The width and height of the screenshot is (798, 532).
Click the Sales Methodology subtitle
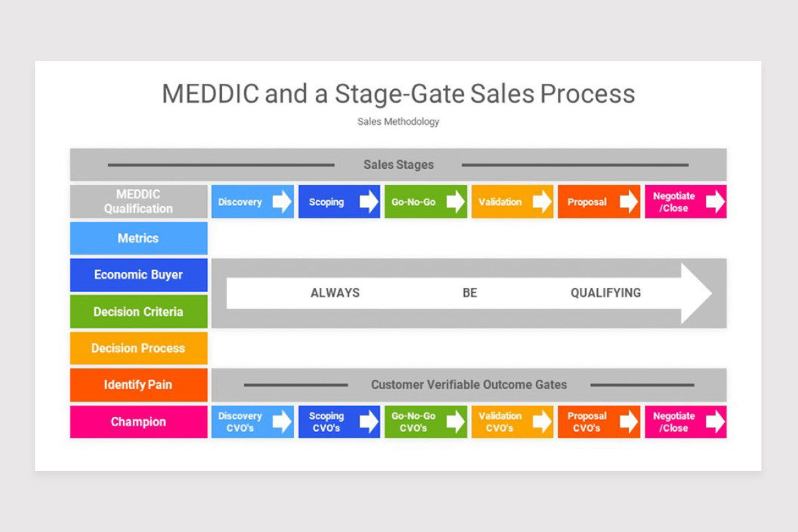tap(398, 122)
